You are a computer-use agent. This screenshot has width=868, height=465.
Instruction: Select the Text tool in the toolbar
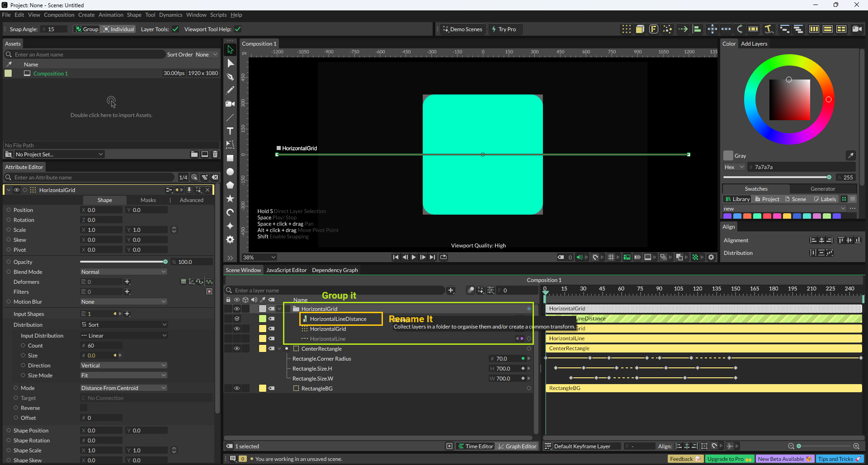click(230, 131)
